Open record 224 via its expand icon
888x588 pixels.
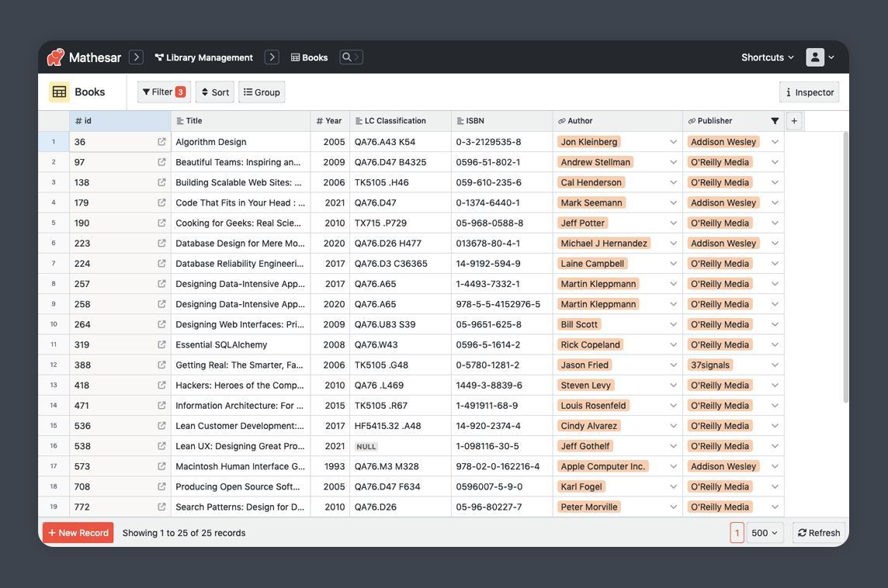[x=162, y=264]
